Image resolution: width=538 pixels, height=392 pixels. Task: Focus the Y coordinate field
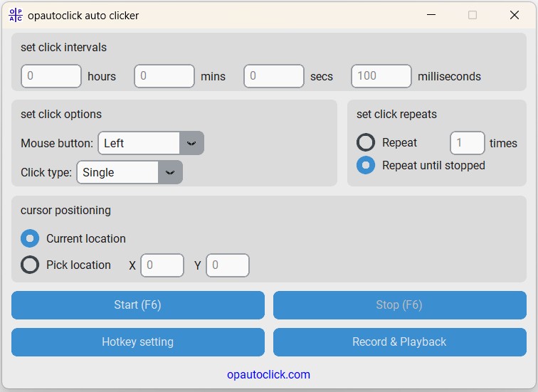(228, 265)
